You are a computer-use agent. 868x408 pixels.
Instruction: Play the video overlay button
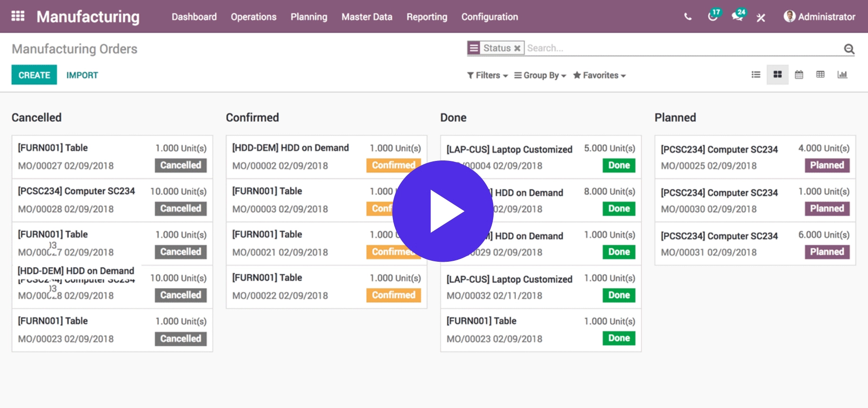coord(443,211)
